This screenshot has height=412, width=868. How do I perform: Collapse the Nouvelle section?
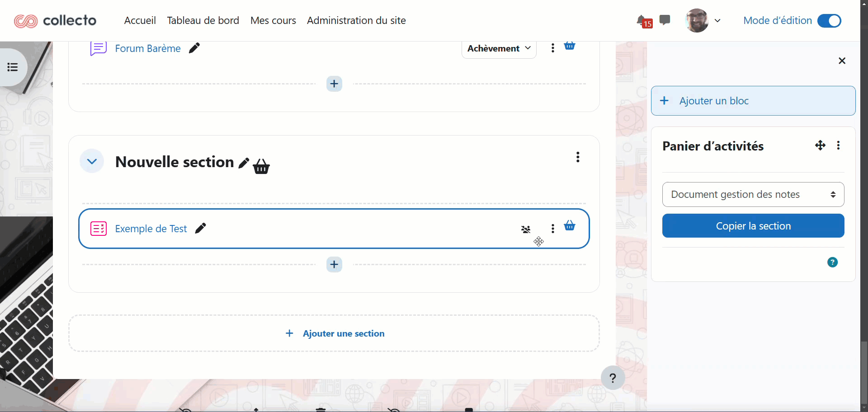[92, 161]
